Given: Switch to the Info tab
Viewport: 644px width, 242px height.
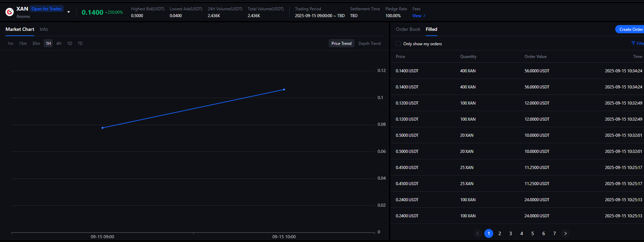Looking at the screenshot, I should pyautogui.click(x=43, y=29).
